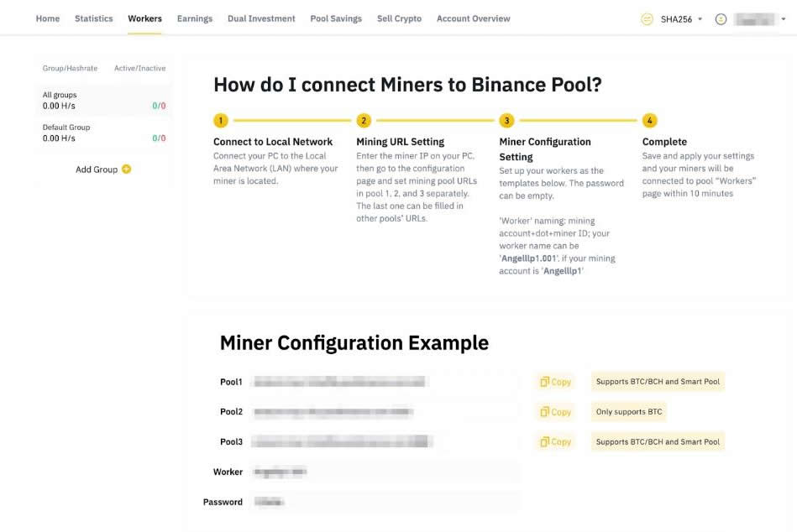Open Account Overview page

coord(473,18)
